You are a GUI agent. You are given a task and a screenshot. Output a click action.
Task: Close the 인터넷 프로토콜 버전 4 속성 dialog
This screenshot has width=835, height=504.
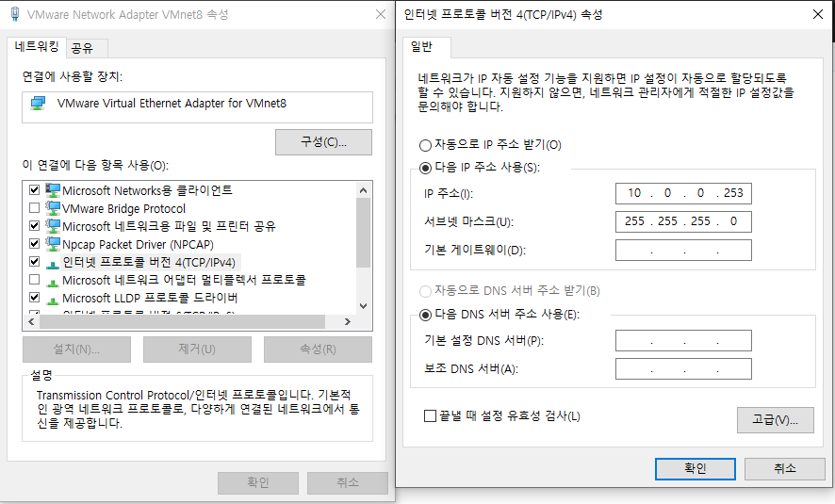[x=818, y=14]
